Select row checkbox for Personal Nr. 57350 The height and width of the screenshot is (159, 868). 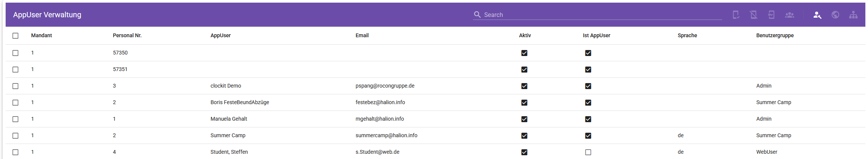click(15, 53)
